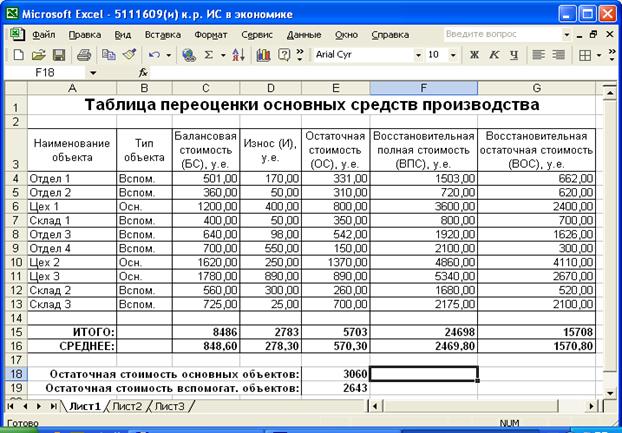Click the vertical scrollbar down arrow
Viewport: 622px width, 433px height.
(610, 393)
